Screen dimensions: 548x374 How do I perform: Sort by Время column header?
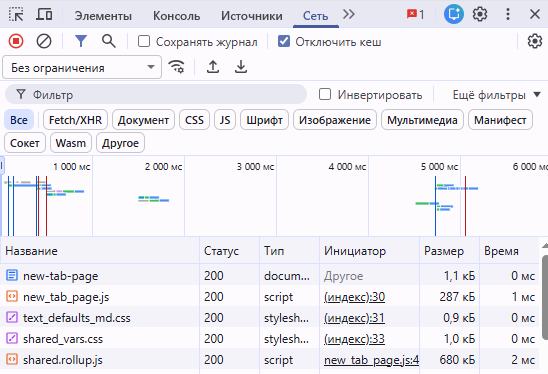tap(509, 251)
